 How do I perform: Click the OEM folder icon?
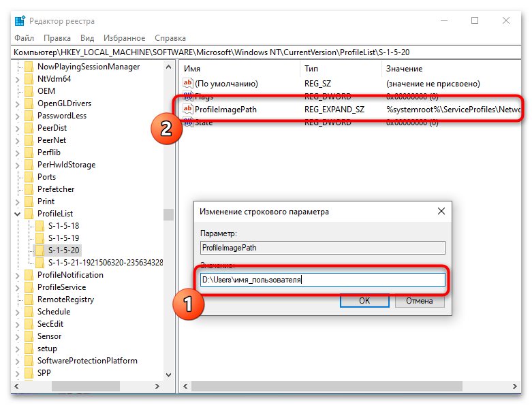[29, 91]
